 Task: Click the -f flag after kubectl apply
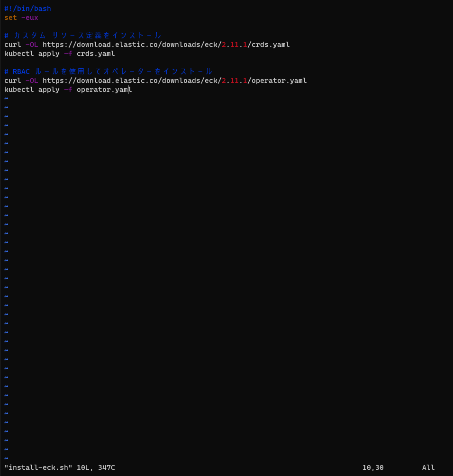click(68, 53)
